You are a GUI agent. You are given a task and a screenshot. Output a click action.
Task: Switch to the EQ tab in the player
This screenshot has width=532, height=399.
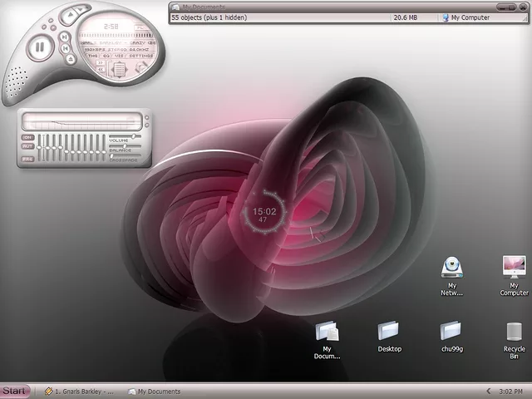pyautogui.click(x=106, y=56)
